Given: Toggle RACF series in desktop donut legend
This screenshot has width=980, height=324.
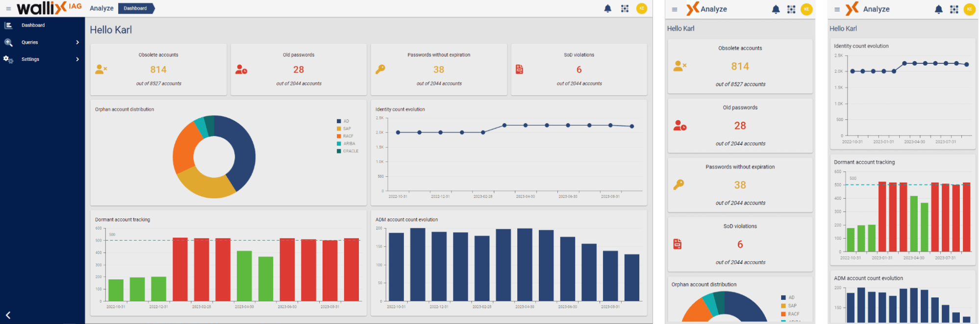Looking at the screenshot, I should coord(345,136).
